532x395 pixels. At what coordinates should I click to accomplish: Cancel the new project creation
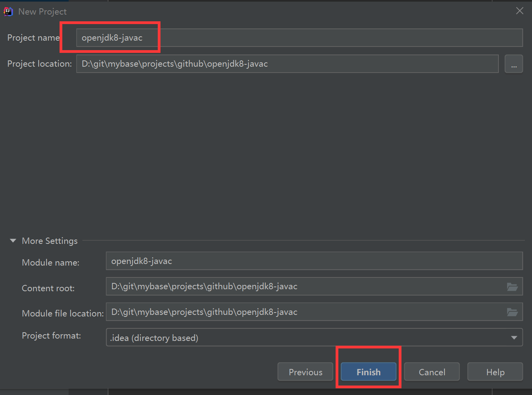click(x=431, y=372)
